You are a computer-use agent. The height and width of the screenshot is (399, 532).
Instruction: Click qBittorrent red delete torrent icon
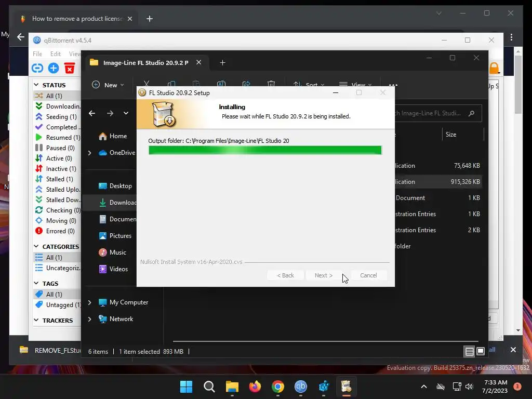(x=70, y=68)
